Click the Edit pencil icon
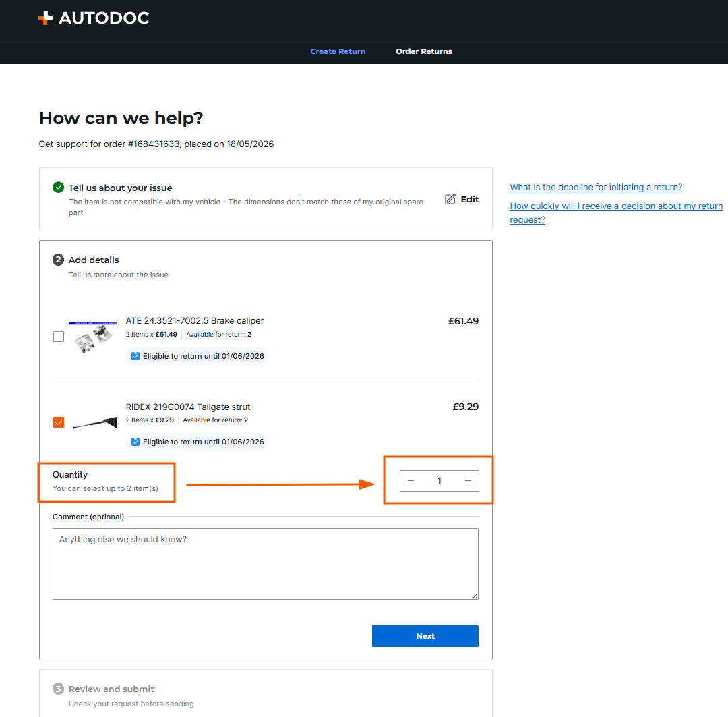The width and height of the screenshot is (728, 717). tap(450, 200)
